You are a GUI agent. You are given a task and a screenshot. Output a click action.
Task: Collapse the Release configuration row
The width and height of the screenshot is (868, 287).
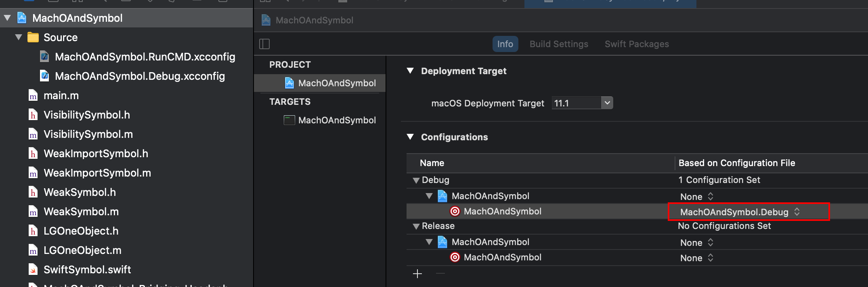tap(416, 226)
